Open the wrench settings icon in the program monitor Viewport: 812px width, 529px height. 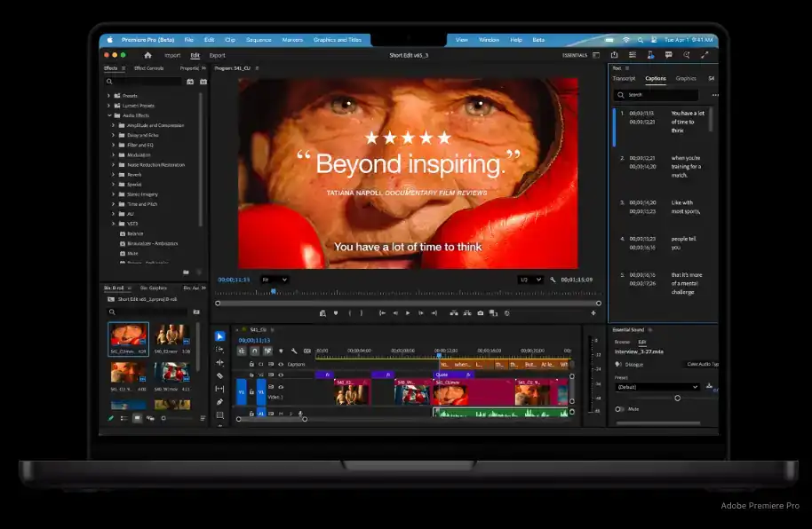click(552, 280)
